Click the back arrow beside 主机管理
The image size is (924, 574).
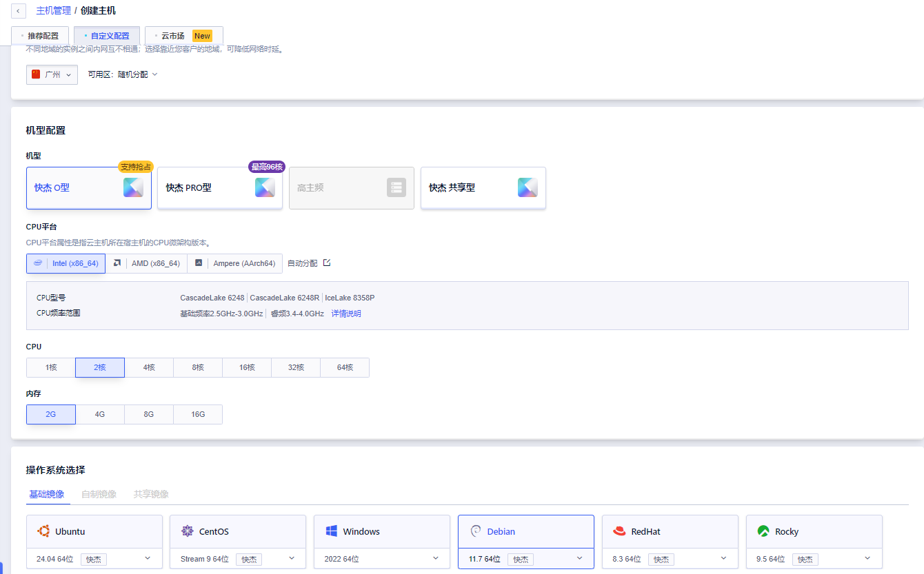18,11
